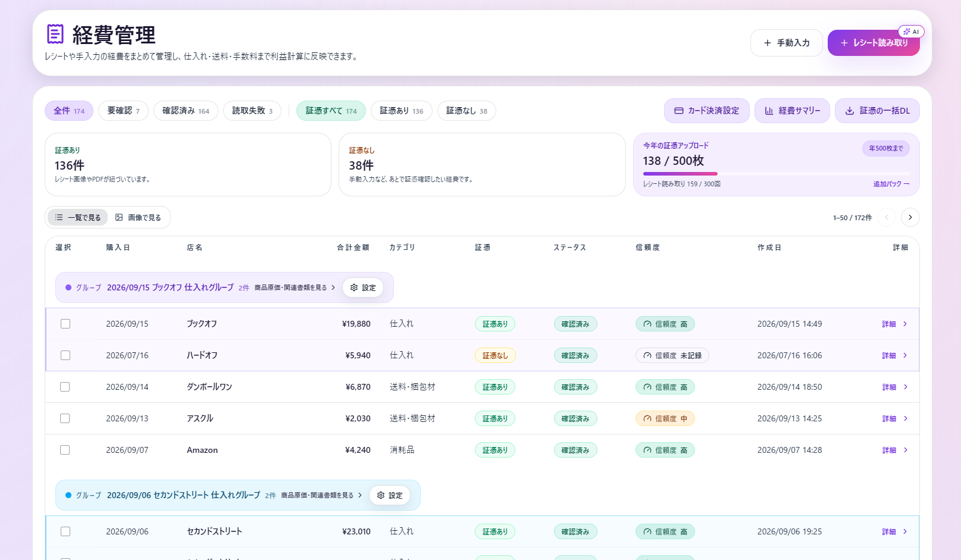Screen dimensions: 961x560
Task: Click the list icon in 一覧で見る
Action: coord(59,217)
